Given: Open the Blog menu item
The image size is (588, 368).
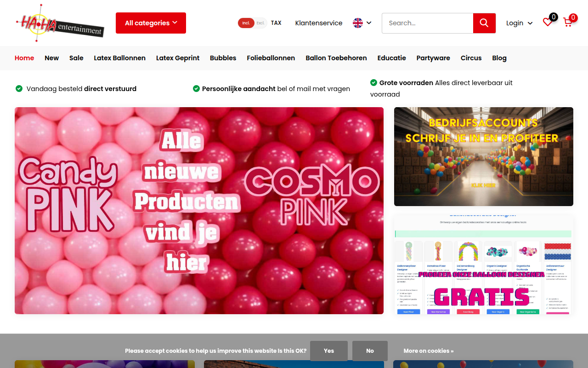Looking at the screenshot, I should coord(499,58).
